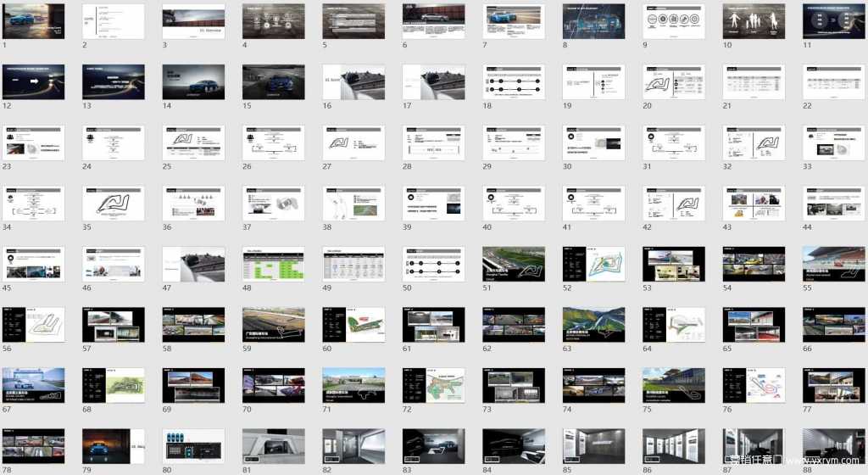
Task: Open slide 9 circular icons thumbnail
Action: [674, 21]
